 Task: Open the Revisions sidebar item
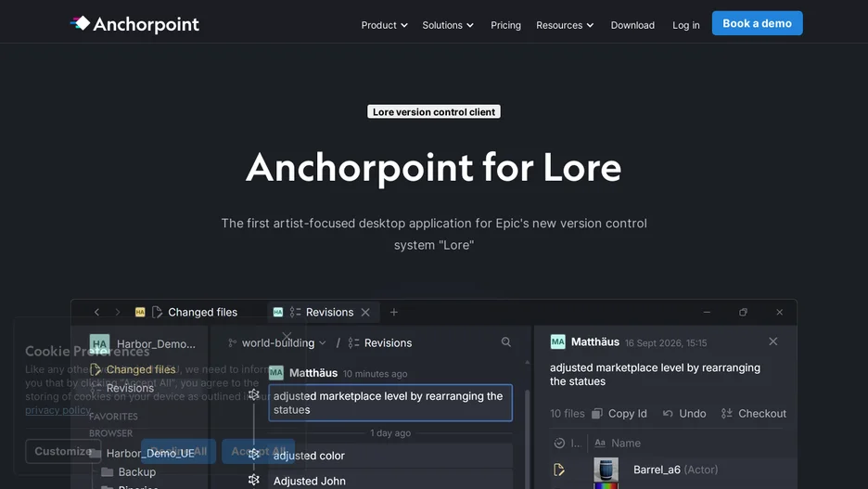point(121,388)
